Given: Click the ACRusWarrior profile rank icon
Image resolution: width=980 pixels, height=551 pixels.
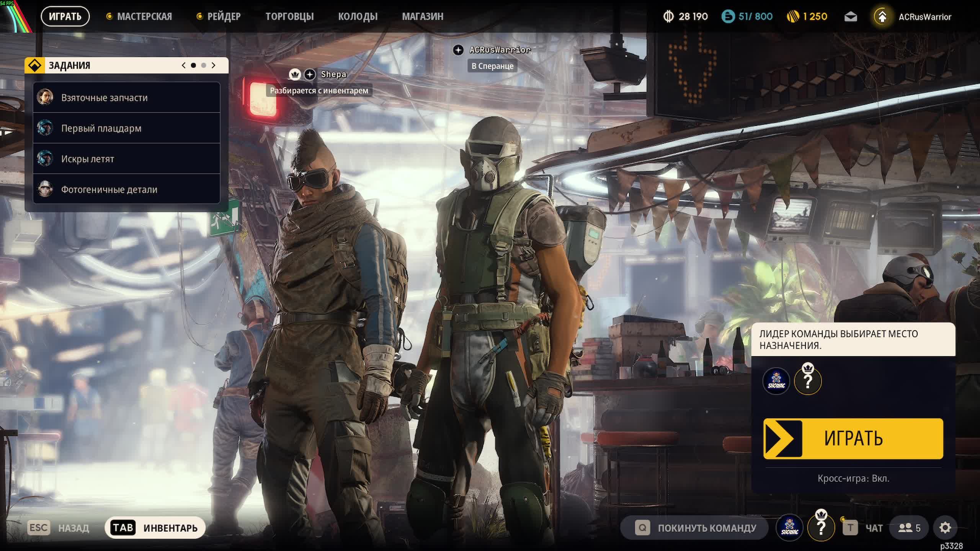Looking at the screenshot, I should click(882, 17).
